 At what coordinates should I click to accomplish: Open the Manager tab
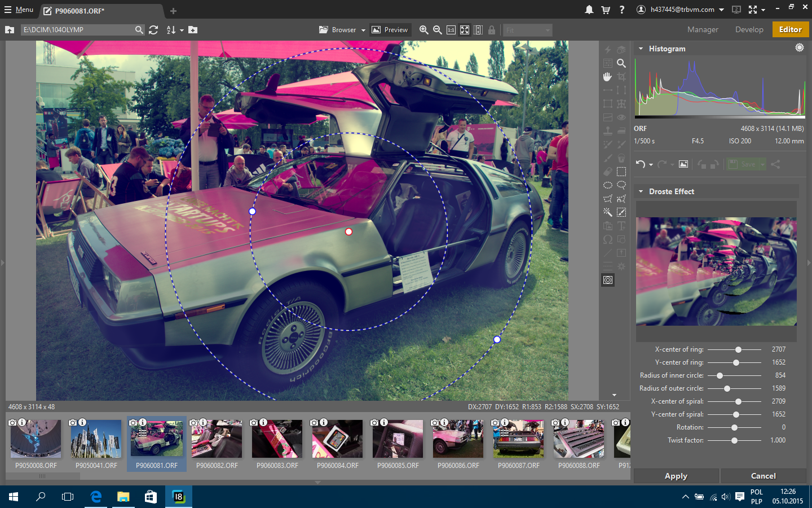point(703,30)
